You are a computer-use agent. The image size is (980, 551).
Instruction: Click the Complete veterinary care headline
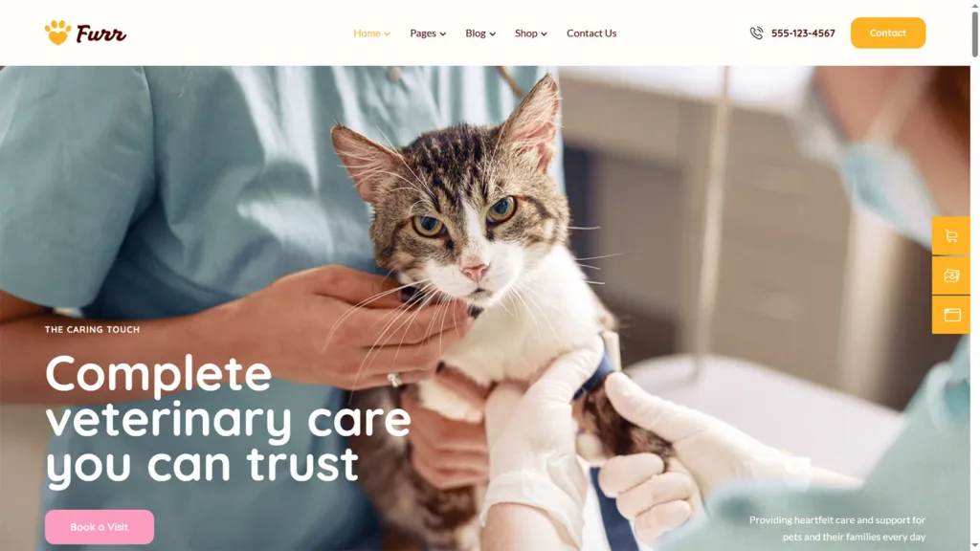pyautogui.click(x=228, y=419)
